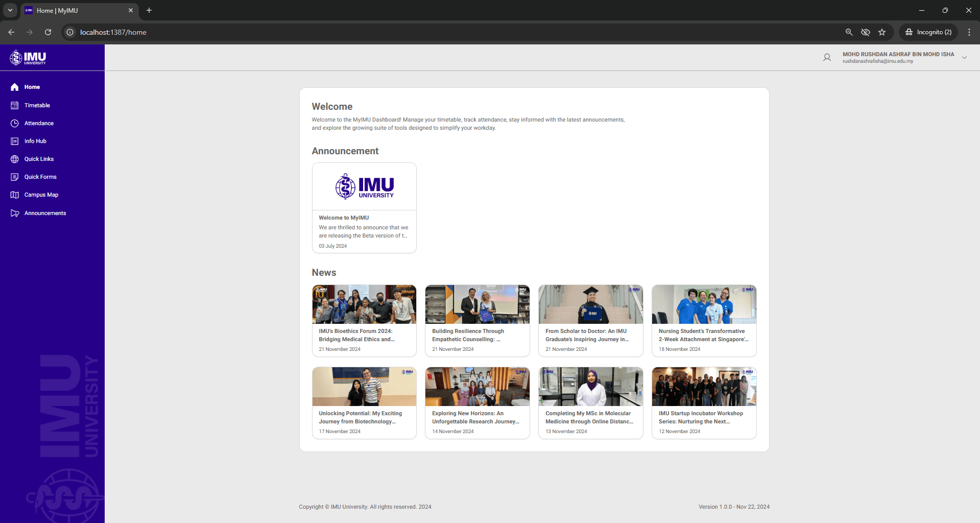Click the Campus Map sidebar icon
980x523 pixels.
click(15, 195)
